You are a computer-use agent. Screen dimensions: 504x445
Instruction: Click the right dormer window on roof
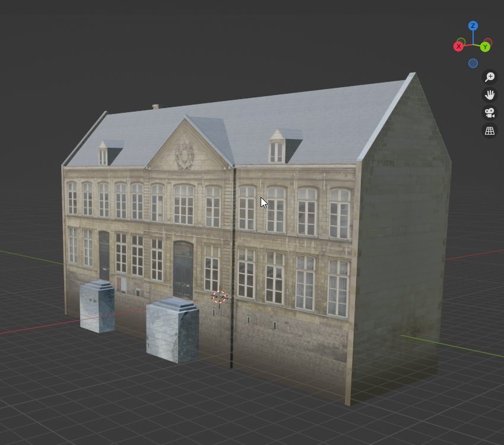(x=277, y=147)
